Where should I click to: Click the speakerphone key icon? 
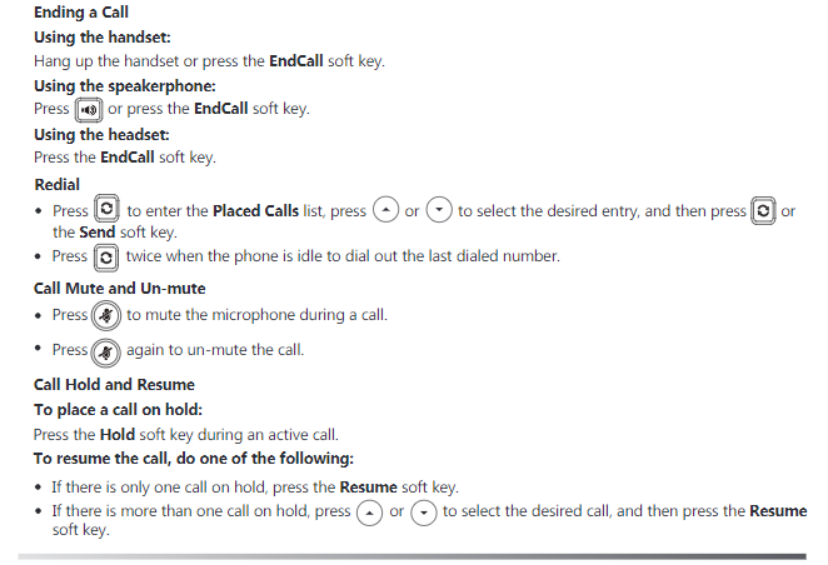click(88, 110)
